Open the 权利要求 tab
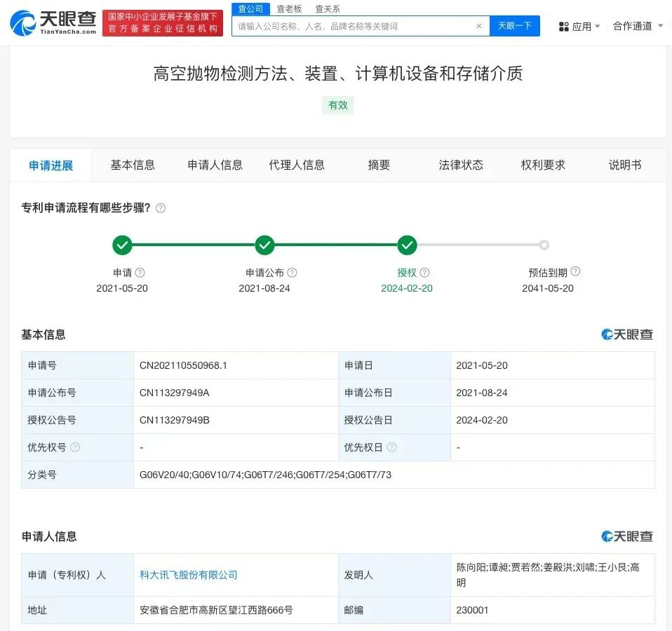This screenshot has width=672, height=631. [542, 165]
